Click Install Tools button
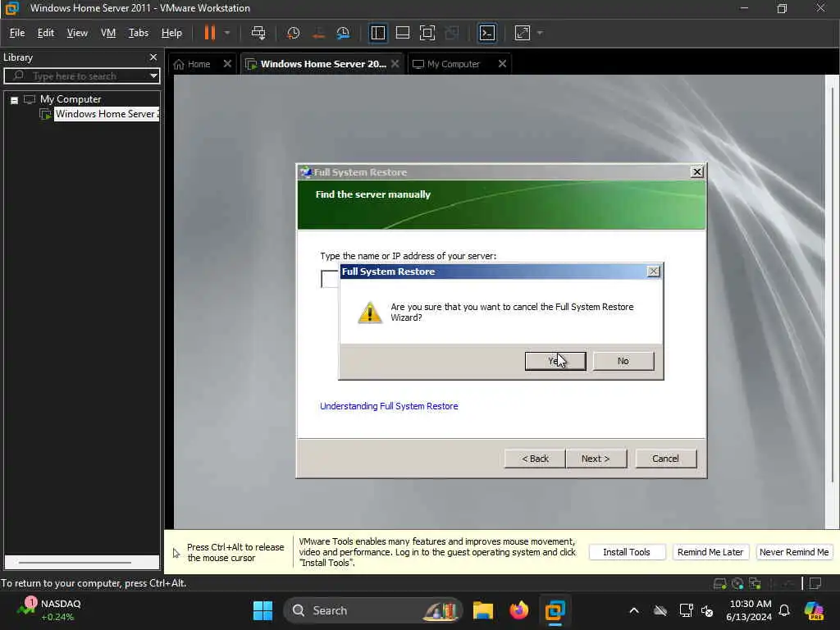840x630 pixels. tap(627, 552)
